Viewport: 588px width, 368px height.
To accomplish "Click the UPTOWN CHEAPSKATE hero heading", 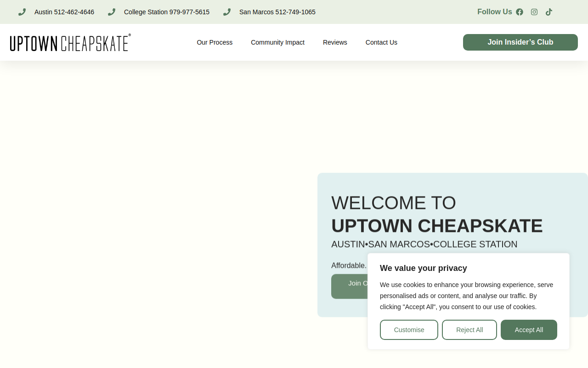I will tap(437, 226).
